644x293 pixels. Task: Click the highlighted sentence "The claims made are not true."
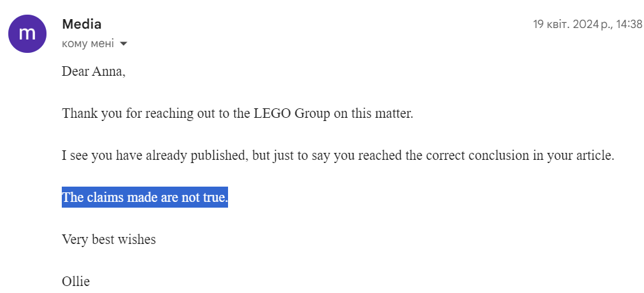coord(145,197)
